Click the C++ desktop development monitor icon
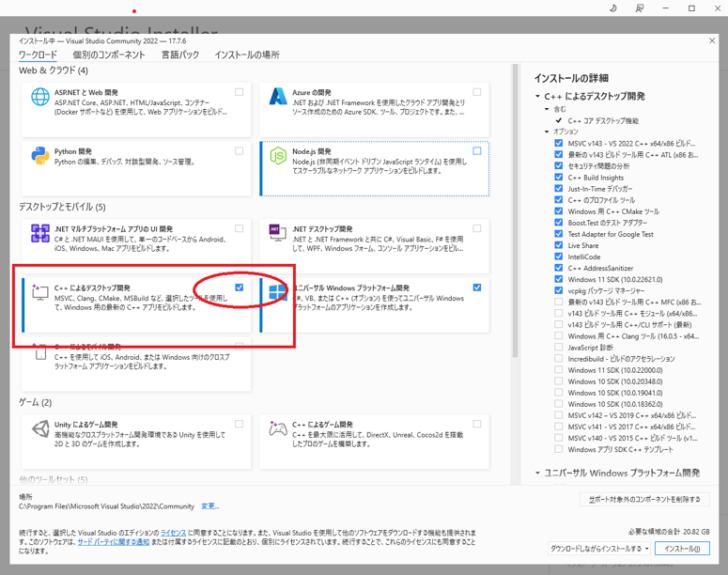Screen dimensions: 728x575 [40, 291]
